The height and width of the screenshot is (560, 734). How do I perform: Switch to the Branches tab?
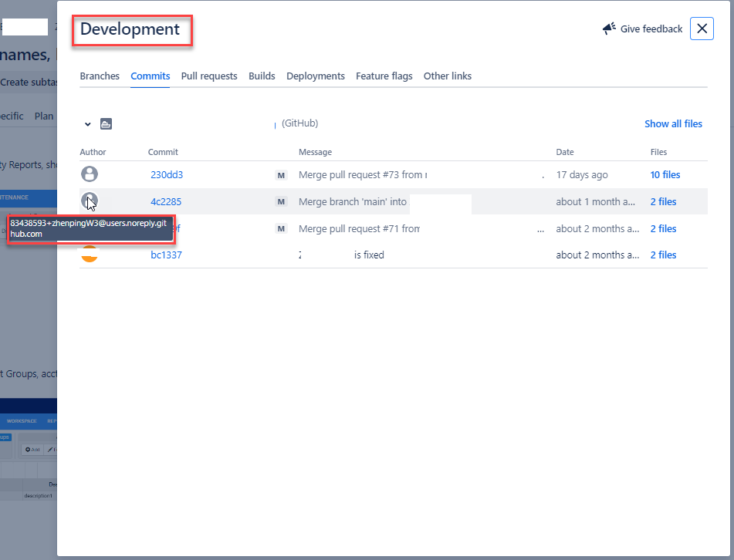point(100,76)
